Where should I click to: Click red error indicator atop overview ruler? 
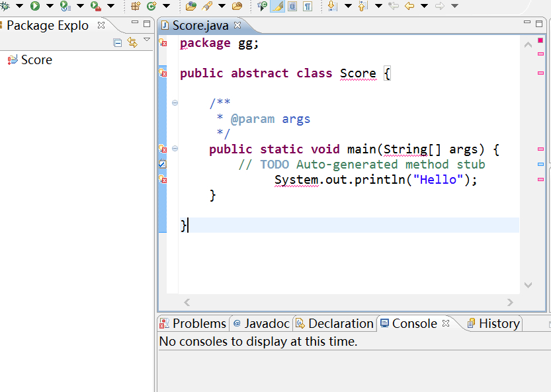tap(540, 40)
